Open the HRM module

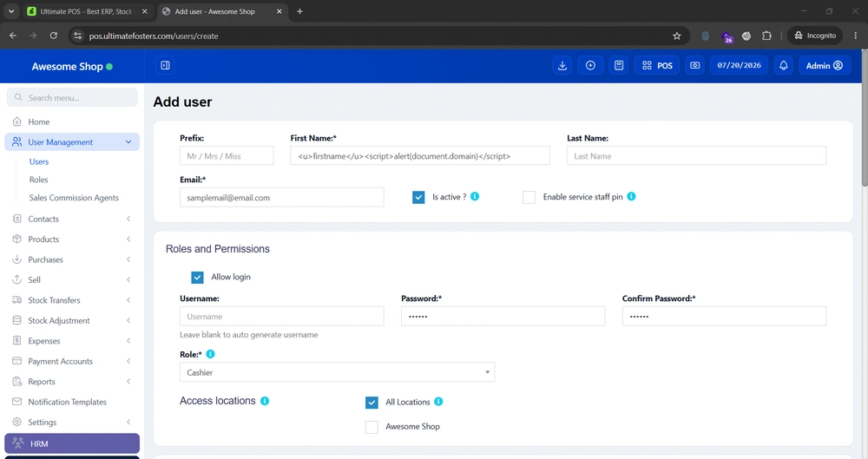click(x=72, y=443)
